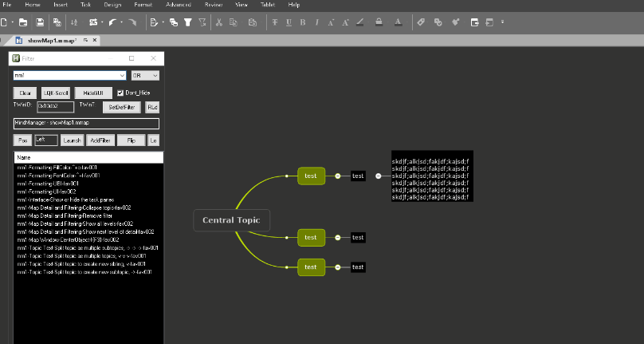Collapse the button left of the skdjf text block

(x=379, y=176)
